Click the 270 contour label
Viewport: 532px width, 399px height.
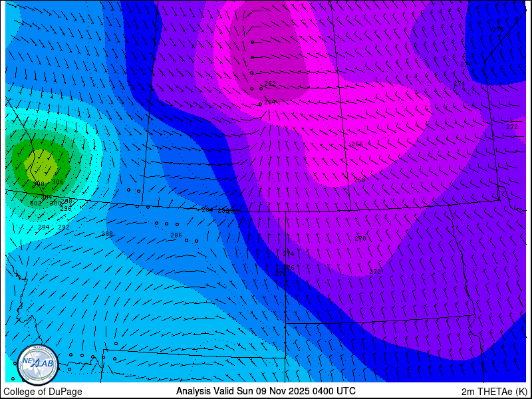[360, 239]
